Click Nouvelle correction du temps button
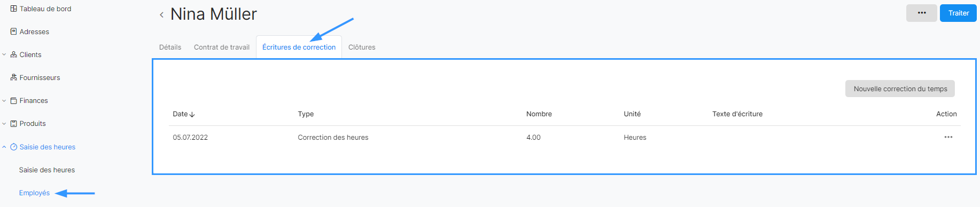The image size is (980, 207). [x=900, y=89]
